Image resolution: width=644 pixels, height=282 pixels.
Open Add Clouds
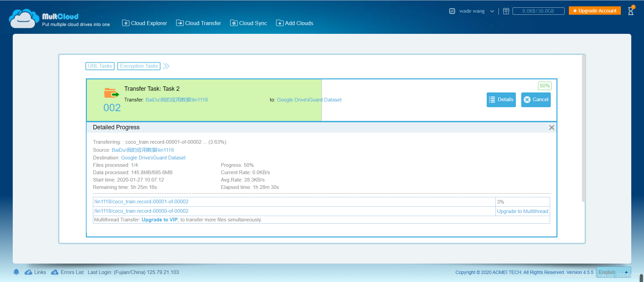[x=294, y=23]
